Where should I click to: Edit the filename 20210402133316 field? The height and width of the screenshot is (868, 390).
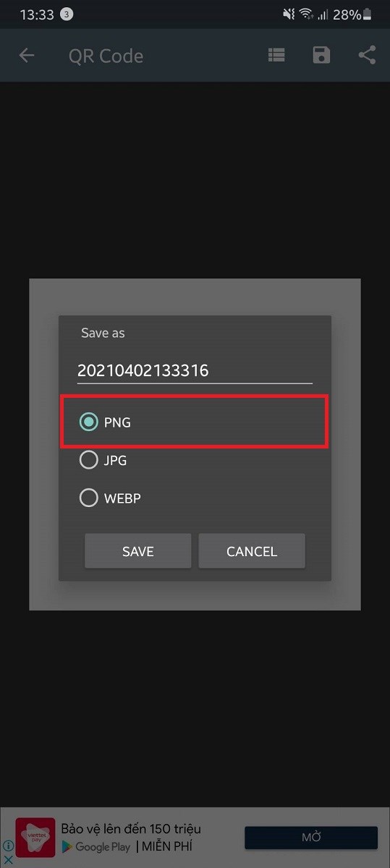point(195,370)
